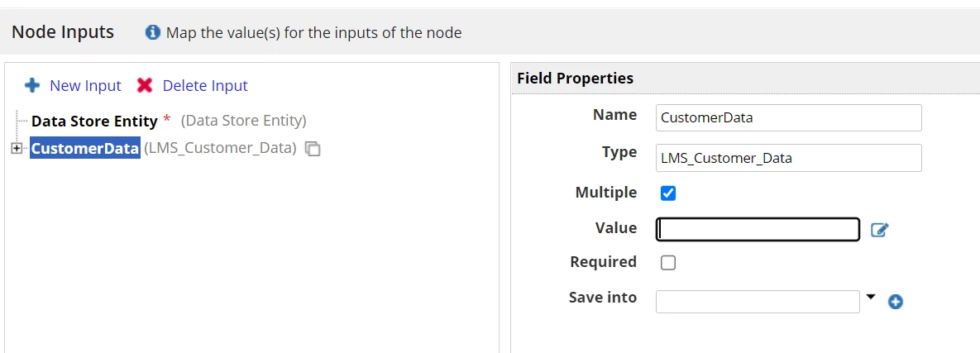Click the Save into combo box field
980x353 pixels.
[758, 301]
